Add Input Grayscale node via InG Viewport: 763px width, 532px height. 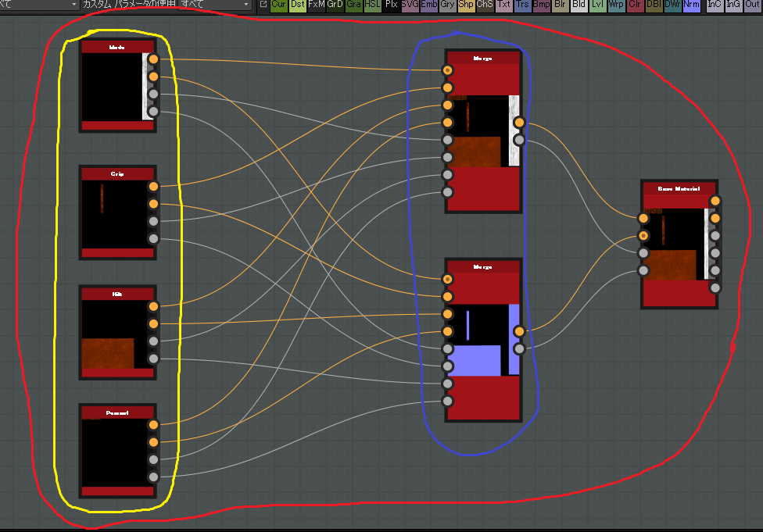[x=733, y=5]
